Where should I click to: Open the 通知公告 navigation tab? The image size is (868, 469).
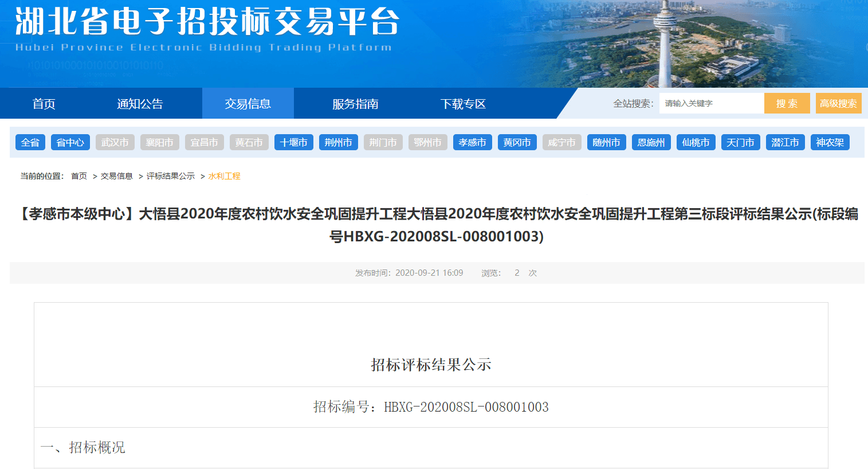tap(140, 104)
